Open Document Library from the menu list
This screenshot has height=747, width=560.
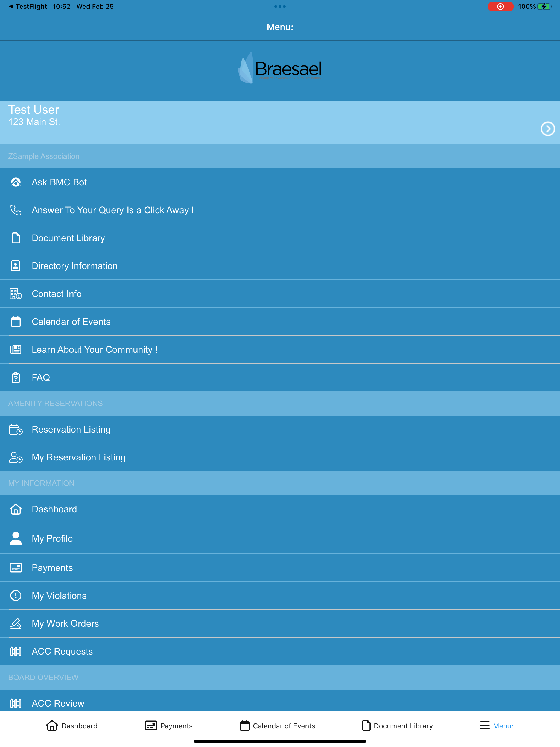280,238
